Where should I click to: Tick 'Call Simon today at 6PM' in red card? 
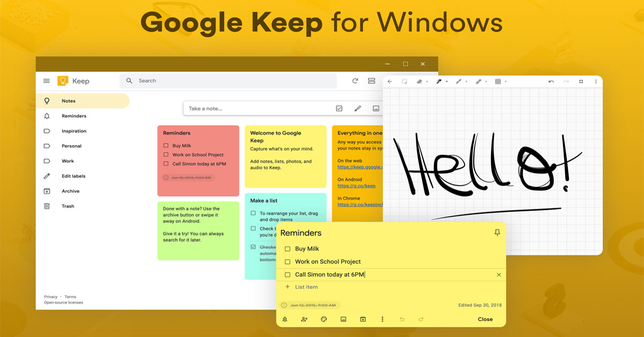click(166, 164)
